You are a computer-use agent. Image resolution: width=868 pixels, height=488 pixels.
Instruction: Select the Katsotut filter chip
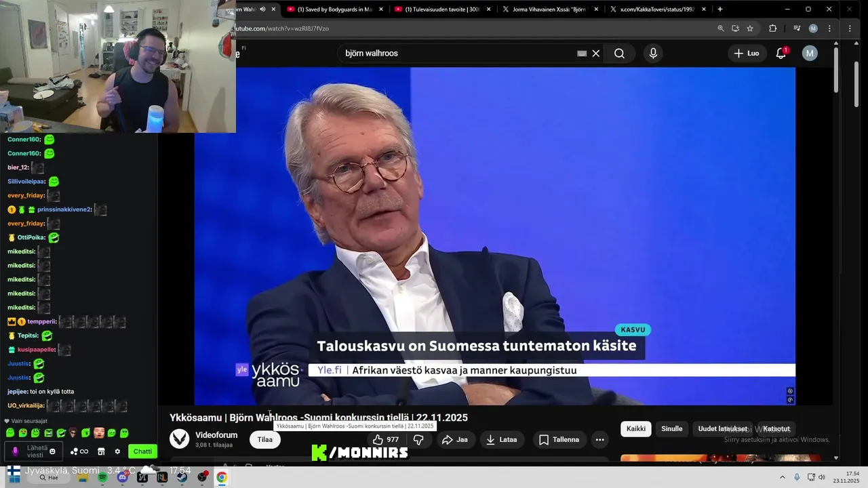pos(776,429)
